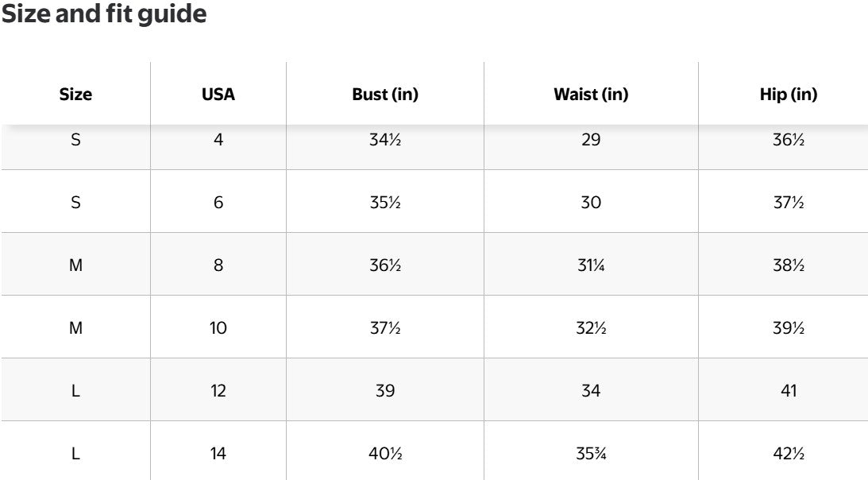This screenshot has width=868, height=480.
Task: Click the 34½ bust measurement
Action: pos(385,140)
